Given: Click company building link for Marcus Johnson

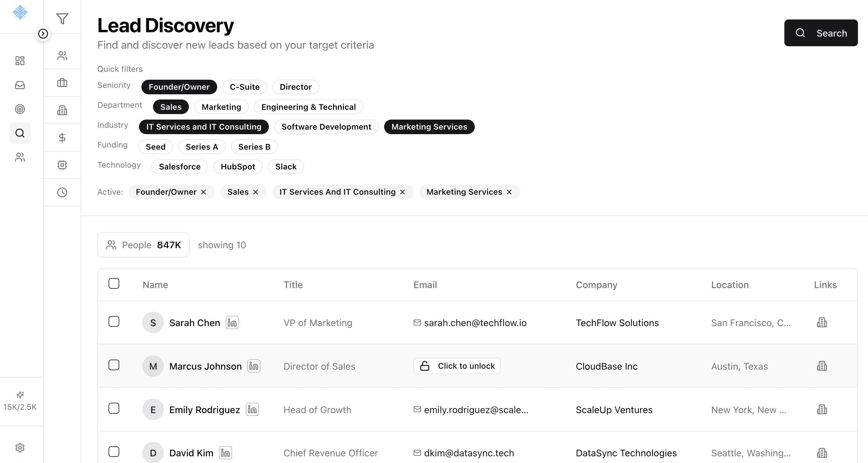Looking at the screenshot, I should pyautogui.click(x=822, y=366).
